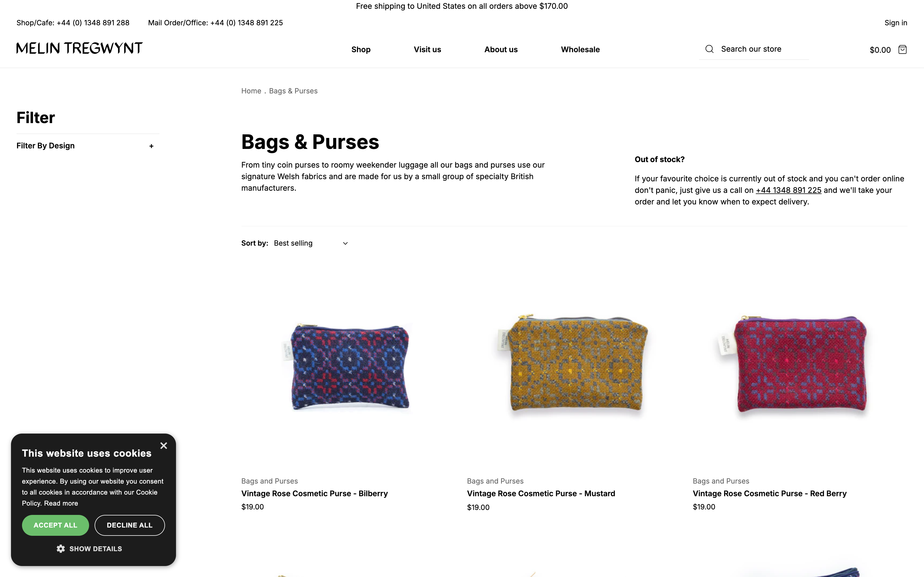Click the +44 1348 891 225 phone link

click(788, 190)
